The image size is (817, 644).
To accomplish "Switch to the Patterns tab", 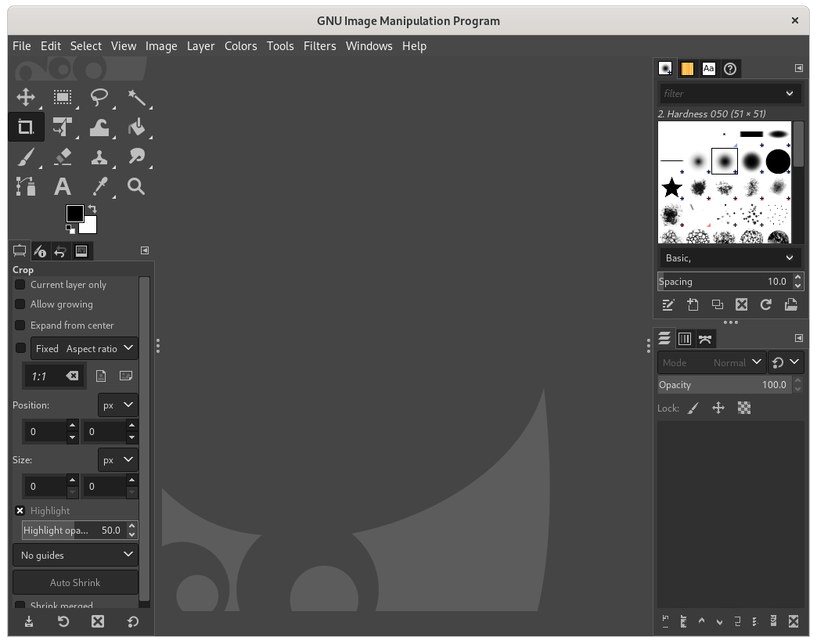I will point(687,69).
